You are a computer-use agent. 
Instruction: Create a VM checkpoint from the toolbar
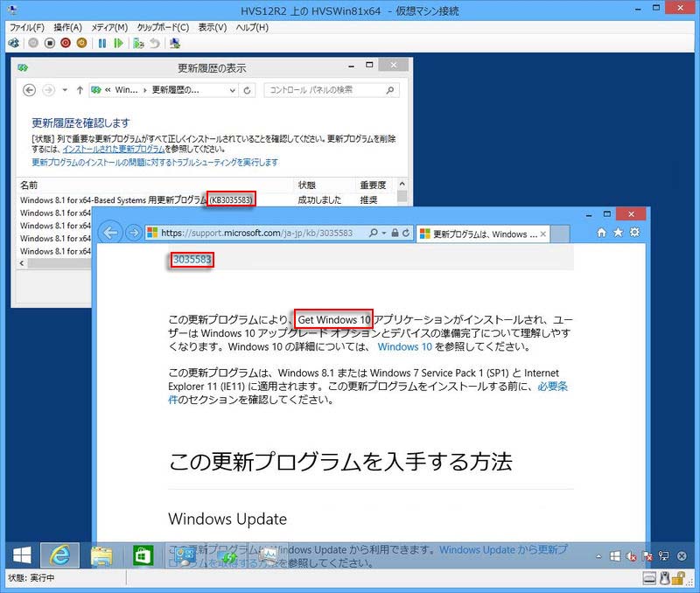[138, 43]
